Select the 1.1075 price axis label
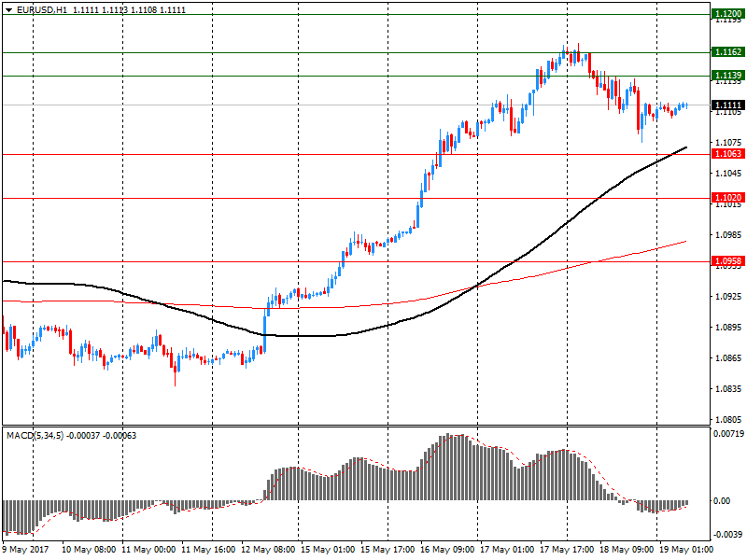The width and height of the screenshot is (747, 560). click(728, 143)
